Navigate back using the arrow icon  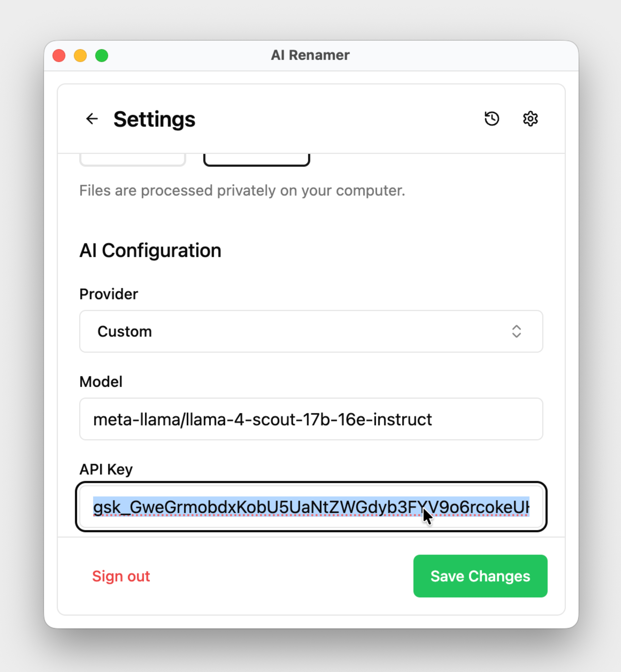[92, 119]
